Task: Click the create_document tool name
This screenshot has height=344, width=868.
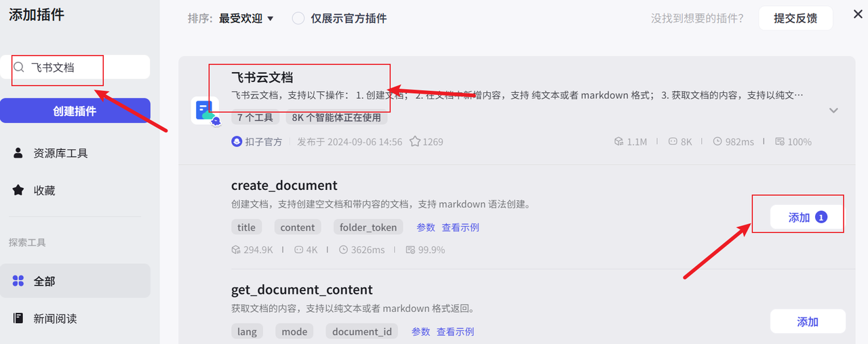Action: [x=284, y=185]
